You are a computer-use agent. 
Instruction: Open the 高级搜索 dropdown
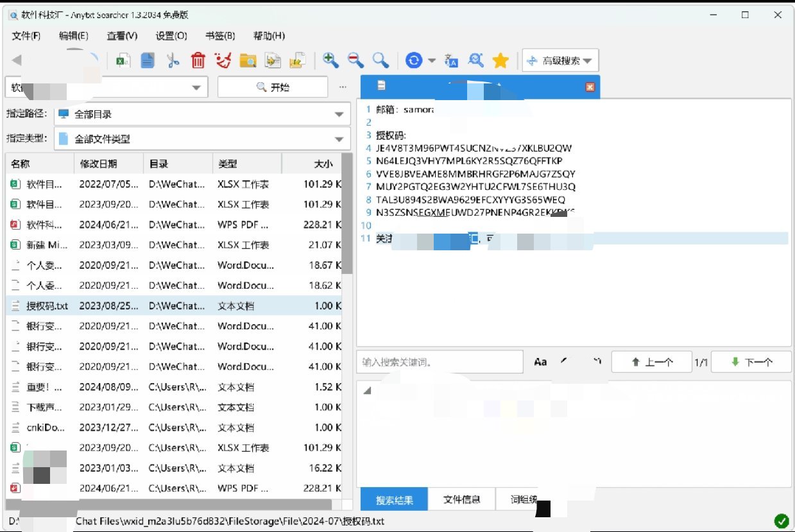pyautogui.click(x=561, y=61)
